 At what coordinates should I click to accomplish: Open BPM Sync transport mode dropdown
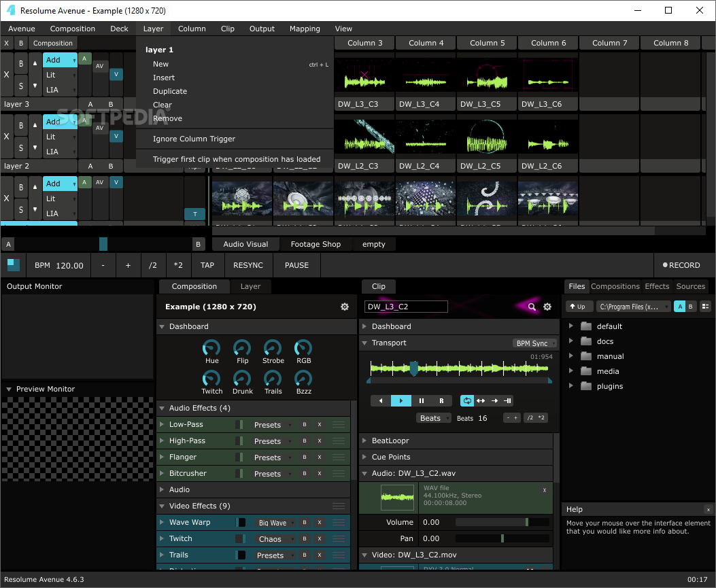tap(534, 343)
